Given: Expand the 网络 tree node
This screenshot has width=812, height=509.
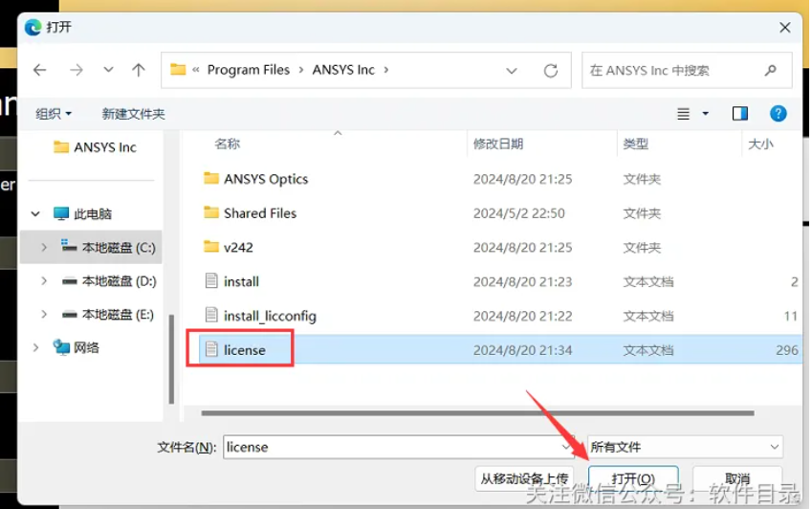Looking at the screenshot, I should click(36, 347).
